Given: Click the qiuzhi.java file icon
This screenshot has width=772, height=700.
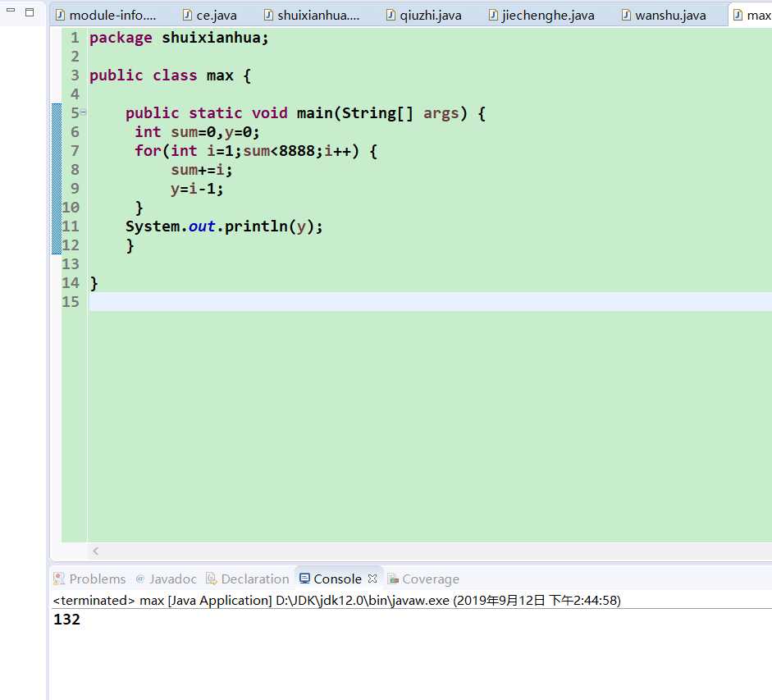Looking at the screenshot, I should [391, 16].
